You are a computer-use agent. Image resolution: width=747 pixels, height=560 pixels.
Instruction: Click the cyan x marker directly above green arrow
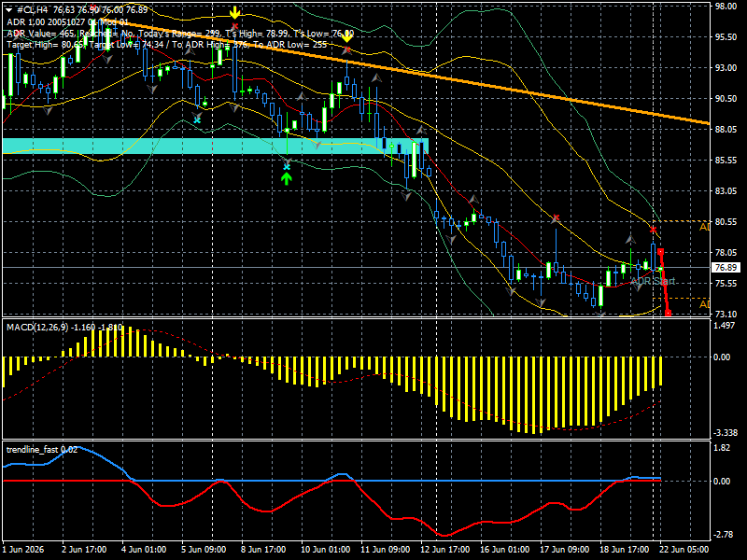pos(287,167)
